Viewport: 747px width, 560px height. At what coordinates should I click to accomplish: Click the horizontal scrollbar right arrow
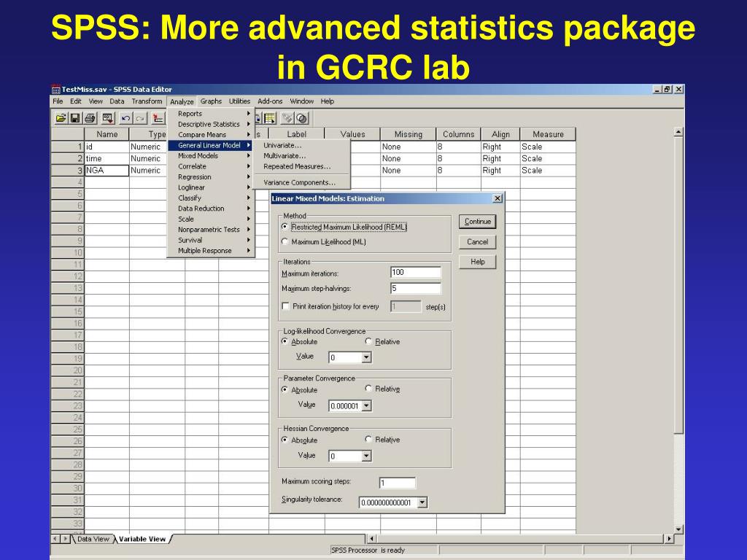670,539
